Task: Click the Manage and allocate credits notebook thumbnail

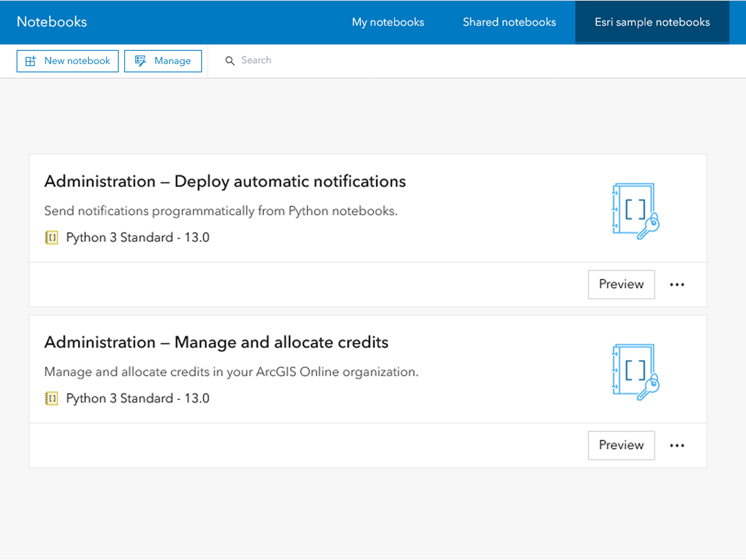Action: pos(635,372)
